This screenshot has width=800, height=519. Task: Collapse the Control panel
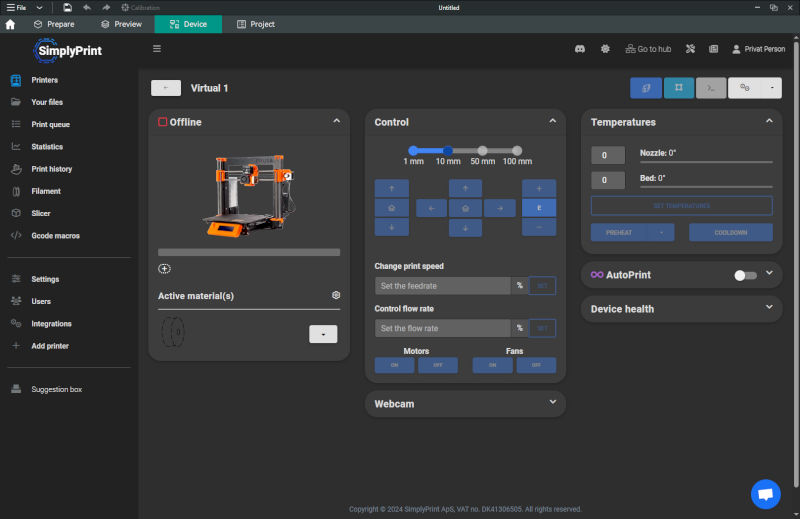[x=553, y=121]
